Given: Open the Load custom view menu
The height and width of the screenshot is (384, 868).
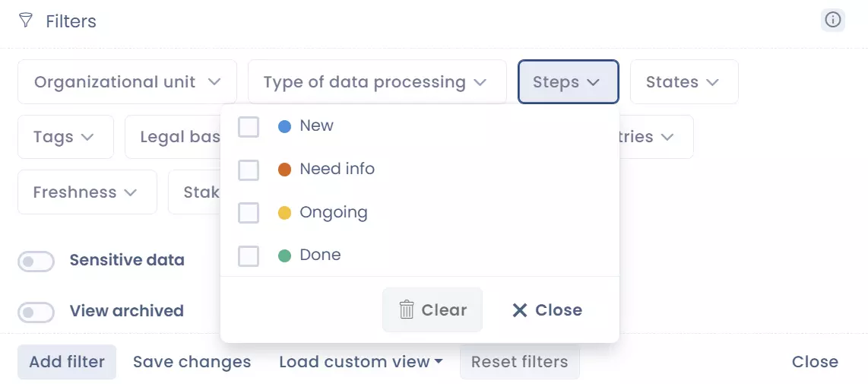Looking at the screenshot, I should click(360, 362).
